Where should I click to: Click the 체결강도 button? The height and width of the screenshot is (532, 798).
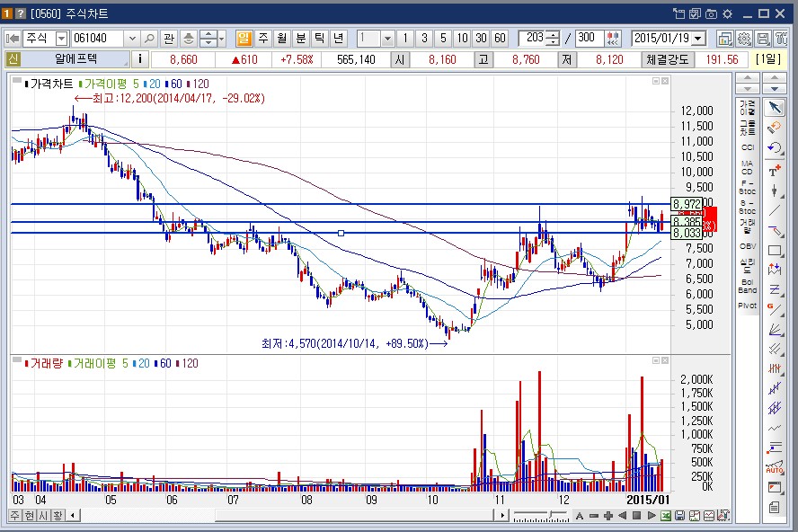click(x=667, y=59)
